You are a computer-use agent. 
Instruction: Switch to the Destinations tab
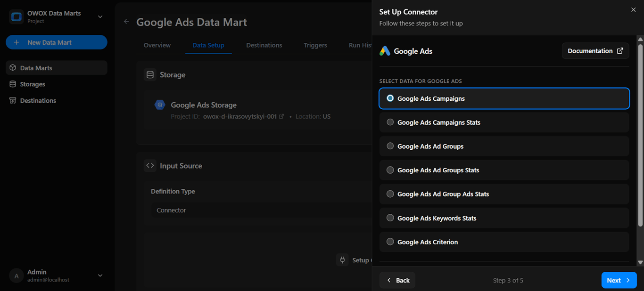pyautogui.click(x=264, y=45)
